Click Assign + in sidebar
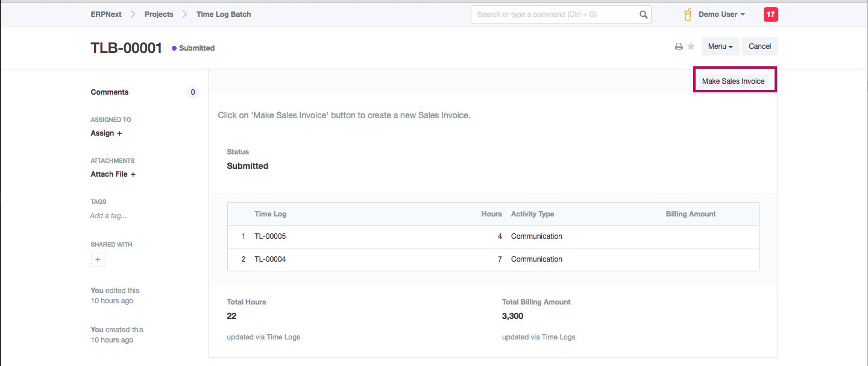The image size is (868, 366). point(106,133)
